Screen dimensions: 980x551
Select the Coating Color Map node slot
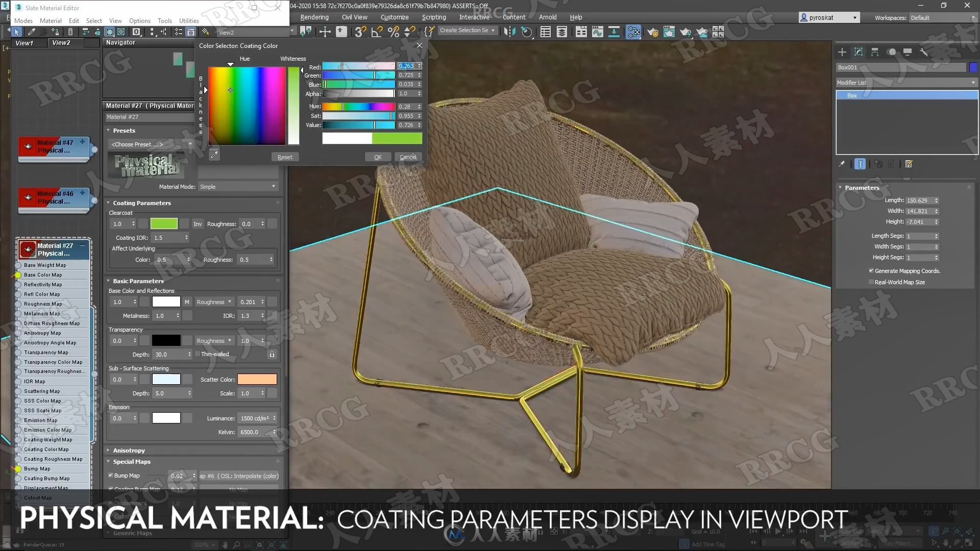[46, 449]
